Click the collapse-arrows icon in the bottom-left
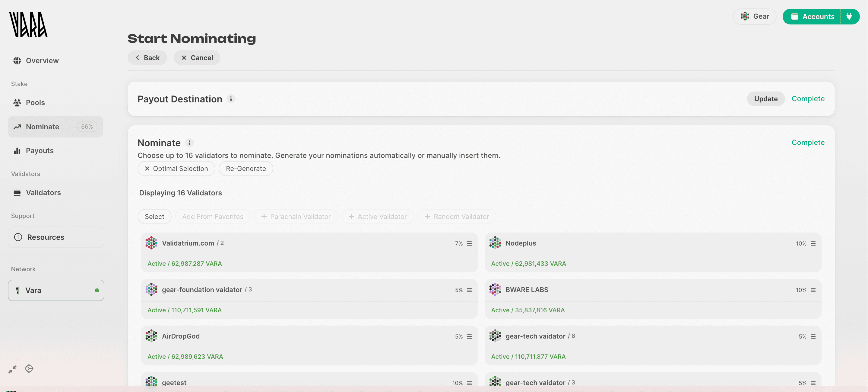Screen dimensions: 868x392 pos(12,369)
